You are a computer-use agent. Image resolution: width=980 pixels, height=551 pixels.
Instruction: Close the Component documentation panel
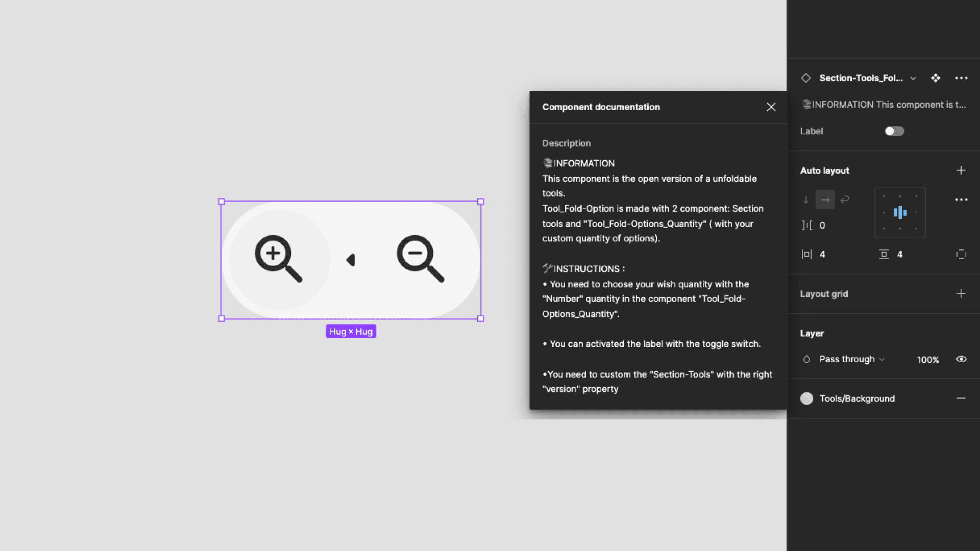pyautogui.click(x=771, y=107)
